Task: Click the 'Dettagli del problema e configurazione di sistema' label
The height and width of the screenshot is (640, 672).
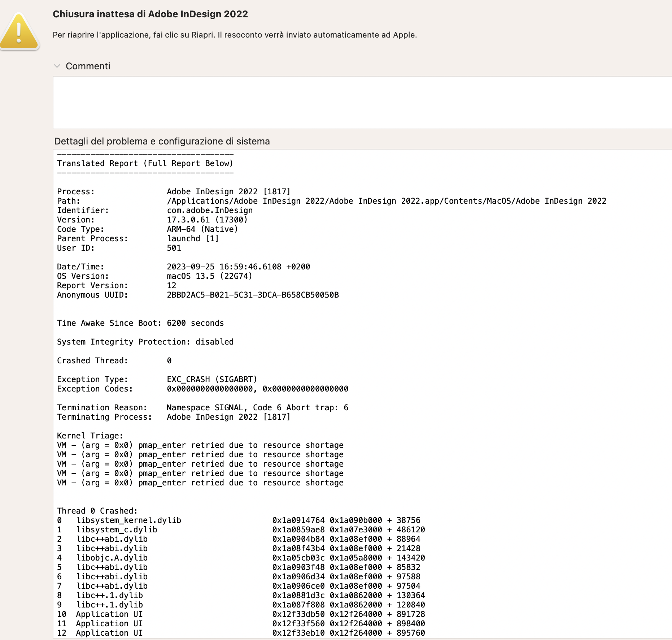Action: click(x=162, y=141)
